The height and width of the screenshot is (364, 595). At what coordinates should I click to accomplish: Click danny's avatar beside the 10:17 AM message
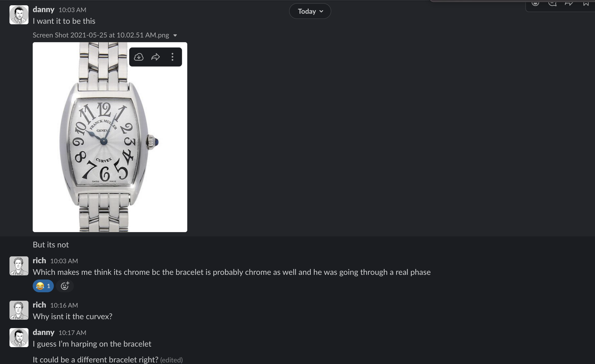19,338
